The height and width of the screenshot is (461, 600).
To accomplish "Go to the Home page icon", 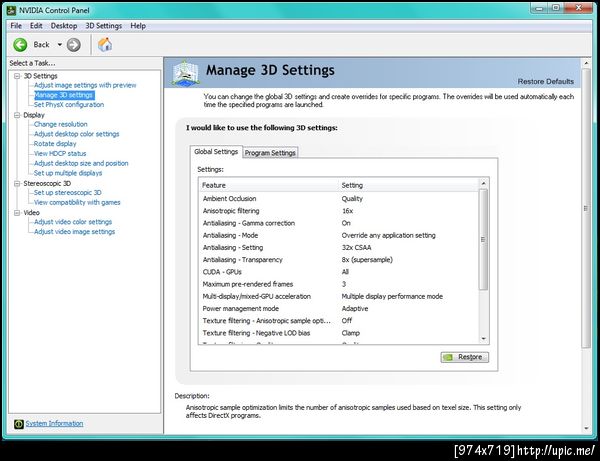I will pyautogui.click(x=105, y=45).
